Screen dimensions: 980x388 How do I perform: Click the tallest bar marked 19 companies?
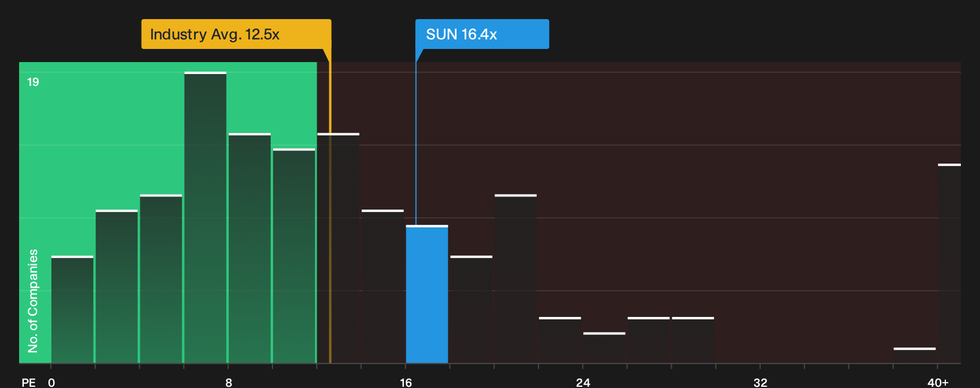click(205, 218)
